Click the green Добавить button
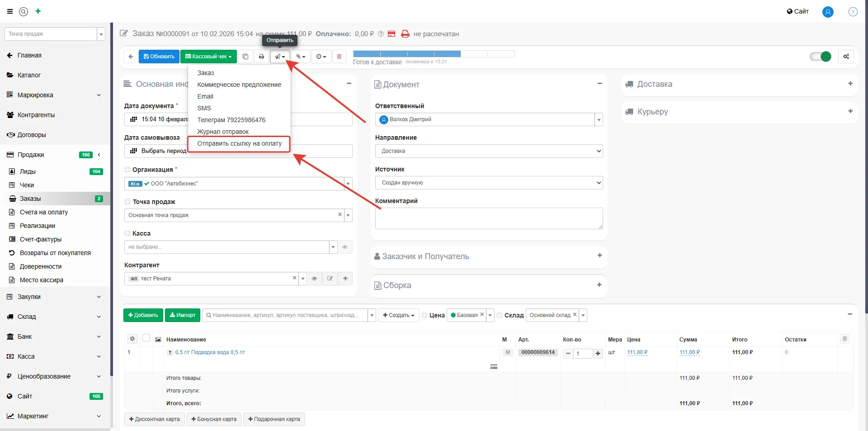The image size is (868, 431). 143,315
